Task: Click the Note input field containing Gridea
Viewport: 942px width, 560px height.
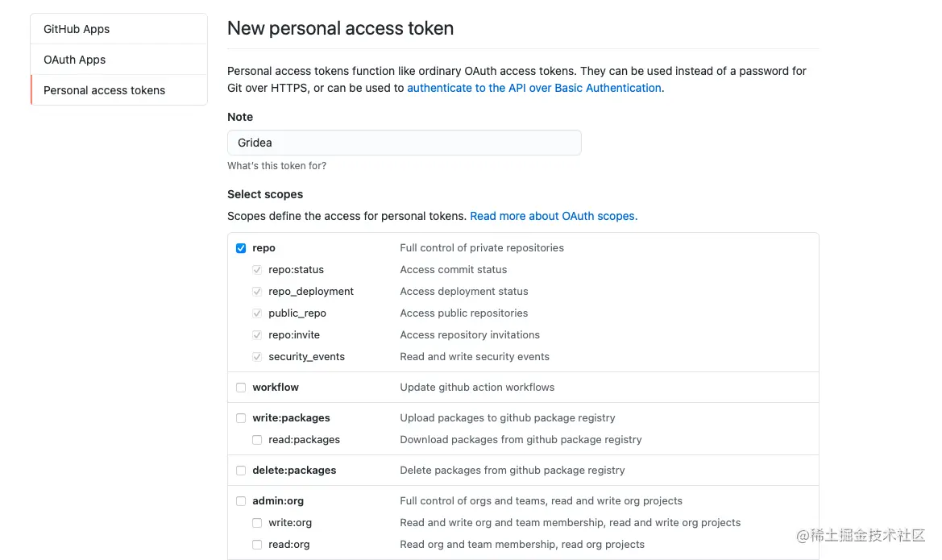Action: click(404, 143)
